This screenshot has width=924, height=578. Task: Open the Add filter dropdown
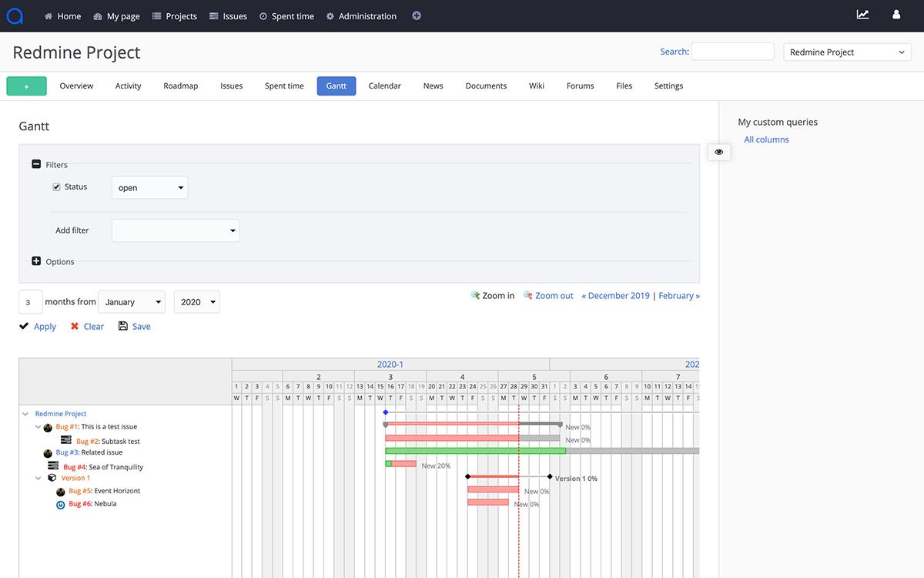point(176,230)
